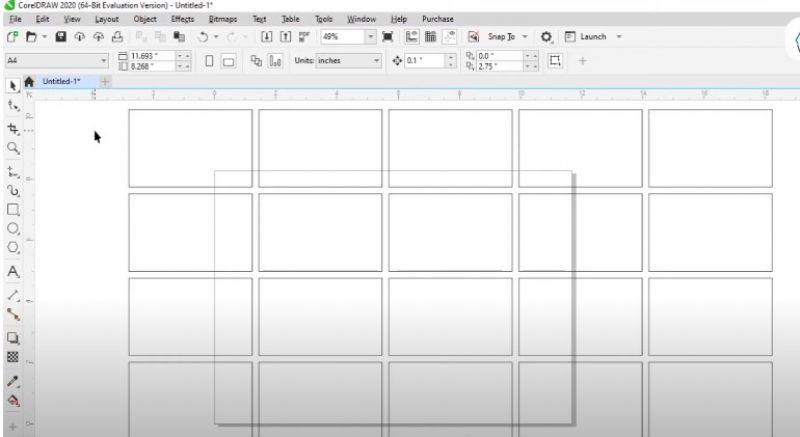The height and width of the screenshot is (437, 800).
Task: Click the Print icon
Action: tap(117, 37)
